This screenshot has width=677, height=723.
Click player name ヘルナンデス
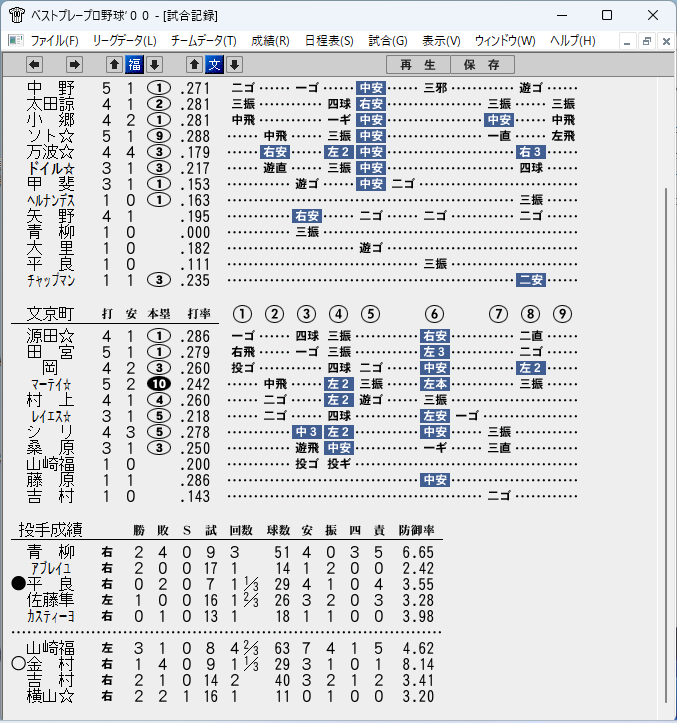click(x=50, y=200)
